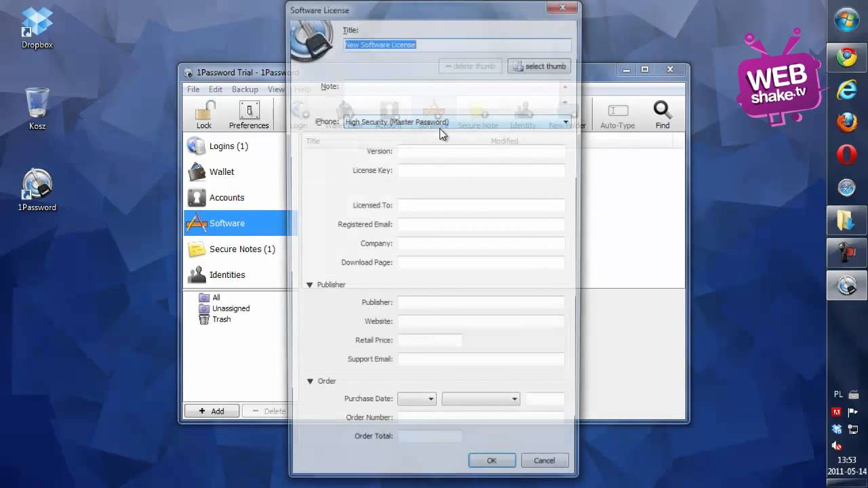Open the Edit menu
The height and width of the screenshot is (488, 868).
216,89
